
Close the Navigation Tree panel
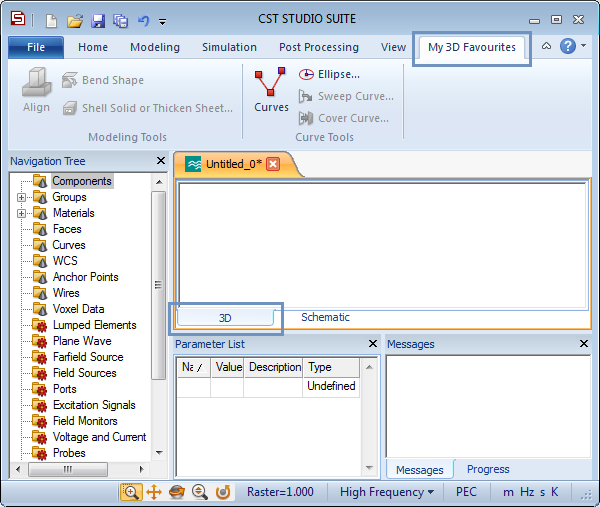[x=161, y=161]
